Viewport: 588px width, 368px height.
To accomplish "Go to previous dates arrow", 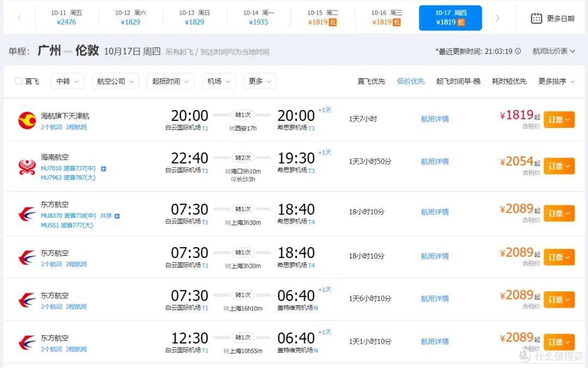I will point(20,18).
